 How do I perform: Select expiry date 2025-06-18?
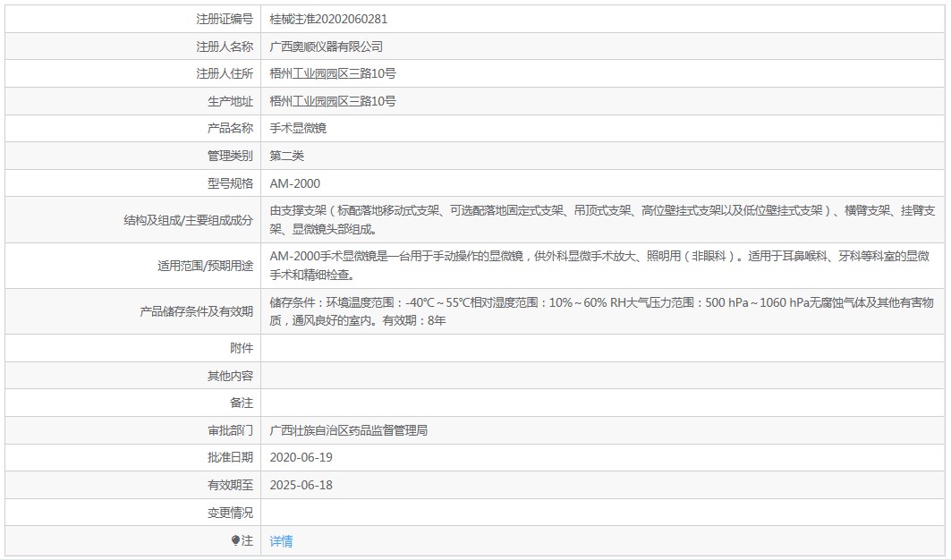(x=301, y=485)
